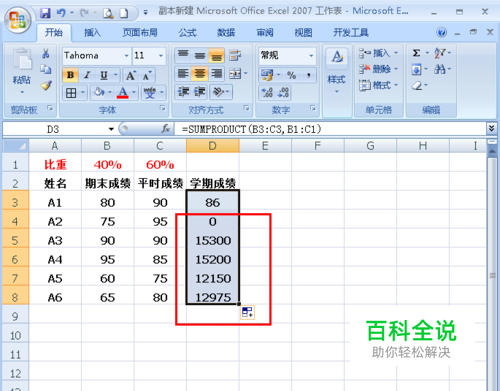
Task: Merge and center cells
Action: [235, 74]
